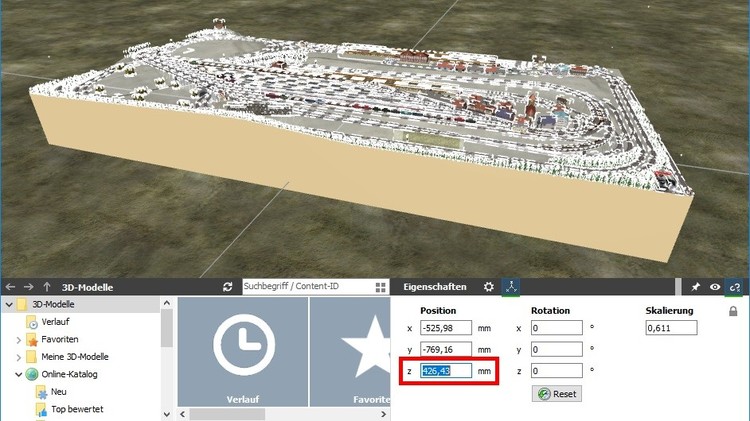Collapse the 3D-Modelle root tree node
750x421 pixels.
(x=9, y=304)
